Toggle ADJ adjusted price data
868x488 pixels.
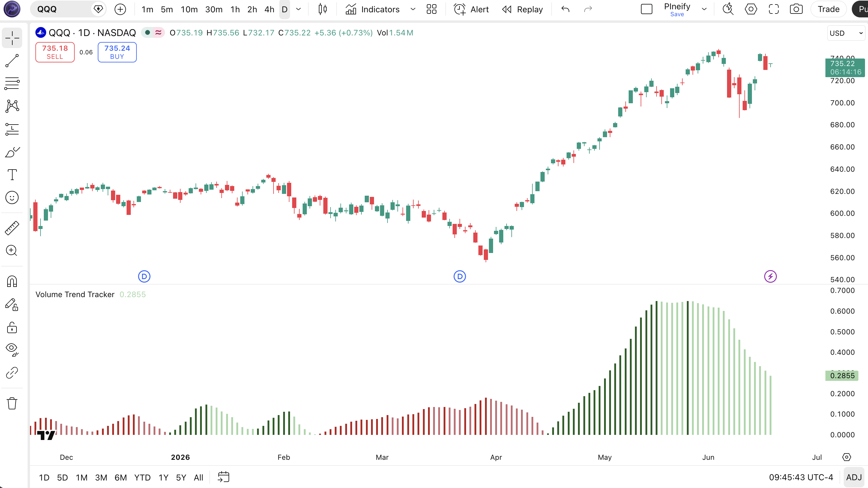click(854, 477)
